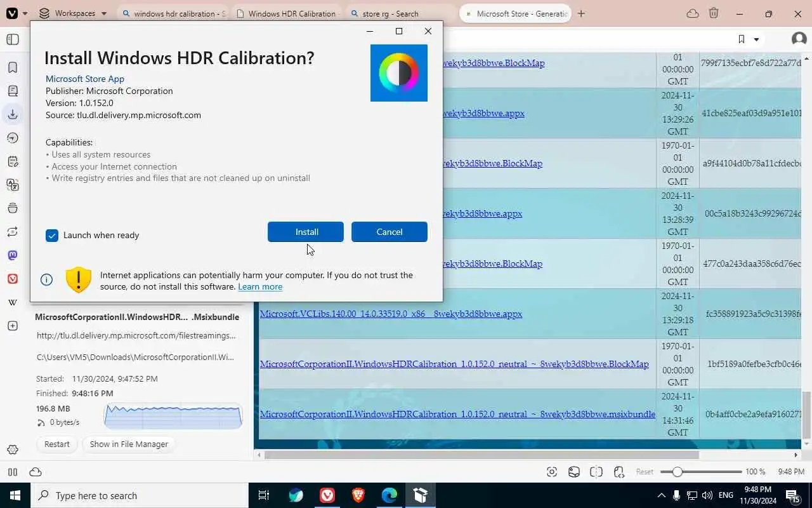812x508 pixels.
Task: Switch to Windows HDR Calibration tab
Action: (x=286, y=13)
